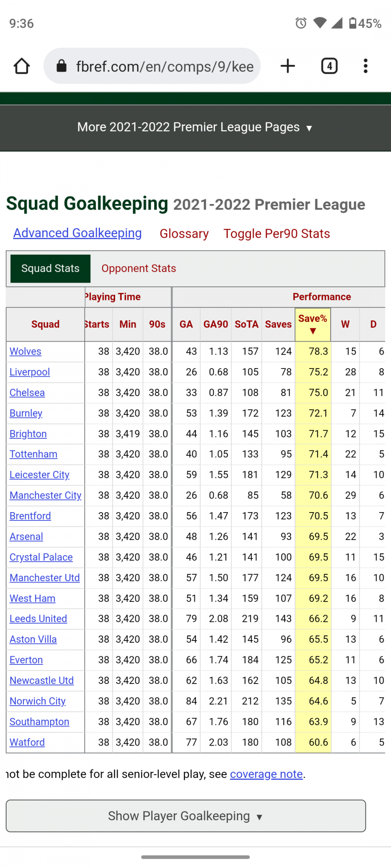Open the coverage note link
This screenshot has height=868, width=391.
coord(266,774)
